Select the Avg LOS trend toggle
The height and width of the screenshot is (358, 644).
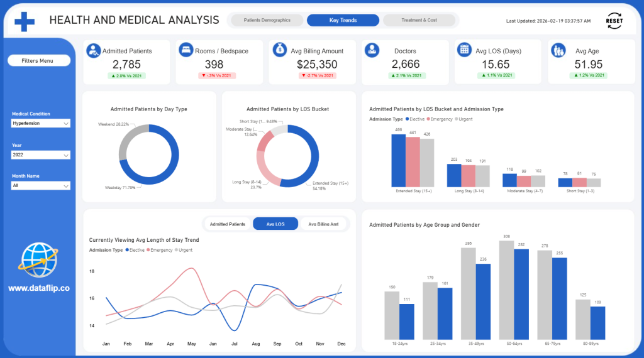pyautogui.click(x=275, y=224)
